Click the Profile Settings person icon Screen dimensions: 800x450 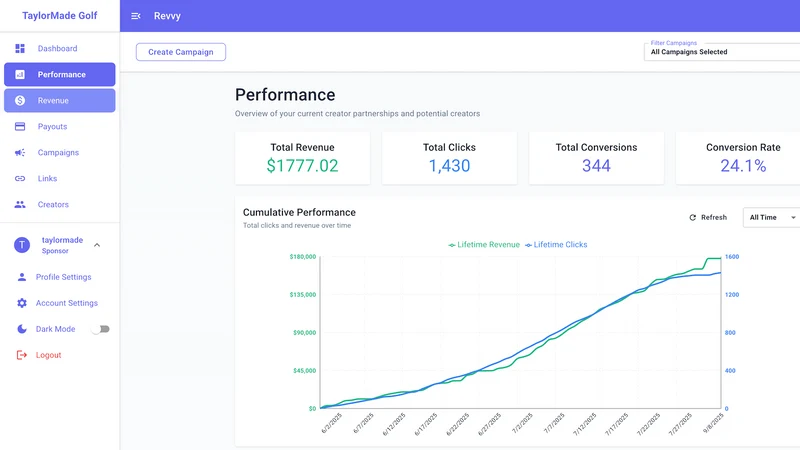(x=21, y=277)
